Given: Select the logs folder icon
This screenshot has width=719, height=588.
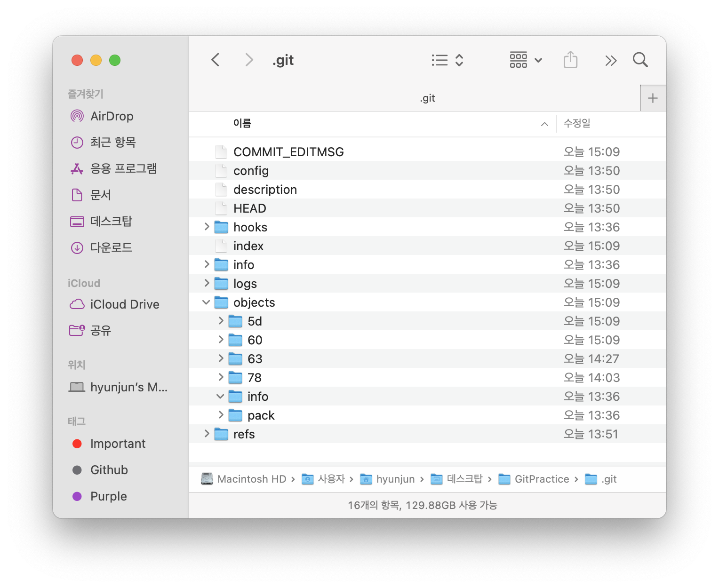Looking at the screenshot, I should pyautogui.click(x=221, y=283).
